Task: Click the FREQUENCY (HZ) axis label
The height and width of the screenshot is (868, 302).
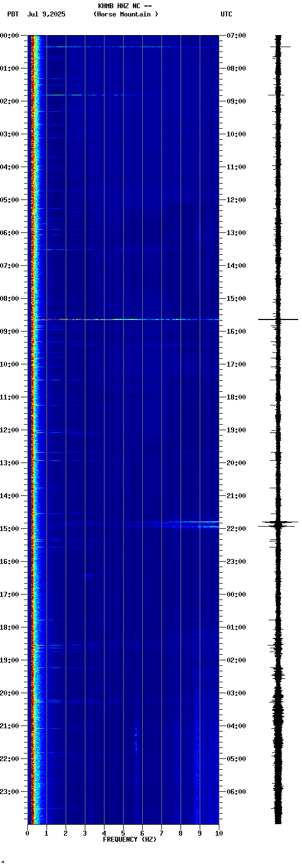Action: (130, 840)
